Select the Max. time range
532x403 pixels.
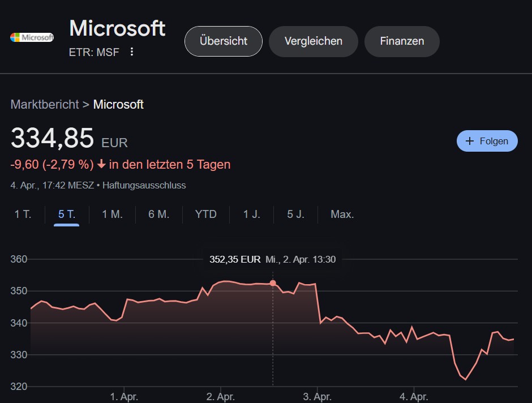click(342, 215)
